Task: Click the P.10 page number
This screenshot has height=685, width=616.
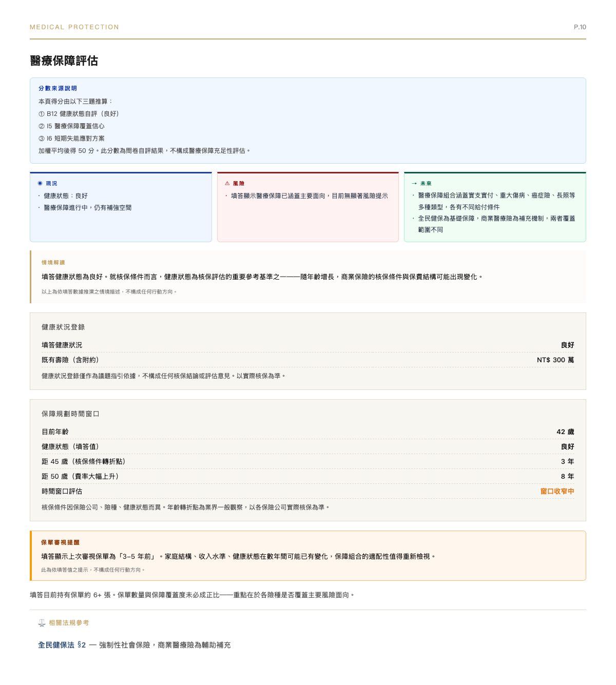Action: click(x=580, y=27)
